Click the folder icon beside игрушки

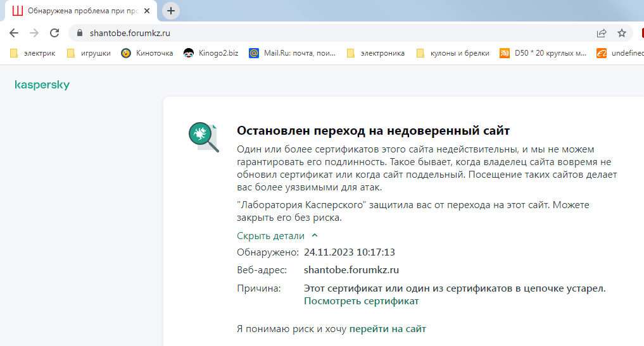(71, 53)
